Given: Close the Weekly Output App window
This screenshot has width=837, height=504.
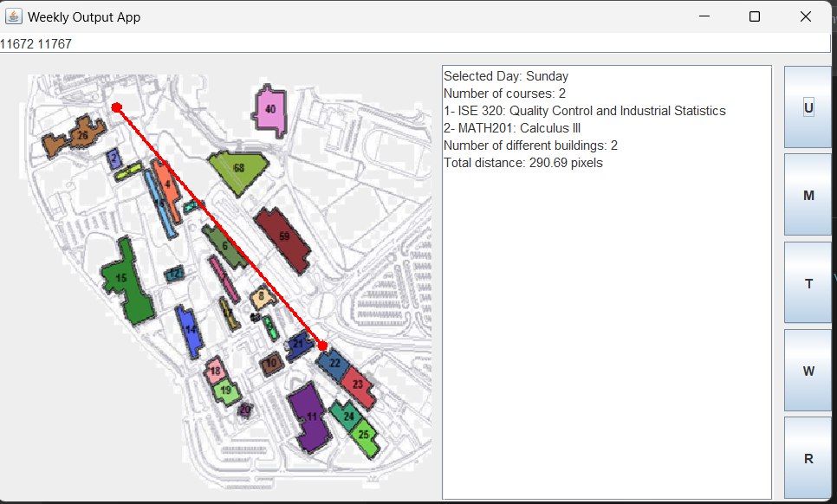Looking at the screenshot, I should [x=806, y=16].
